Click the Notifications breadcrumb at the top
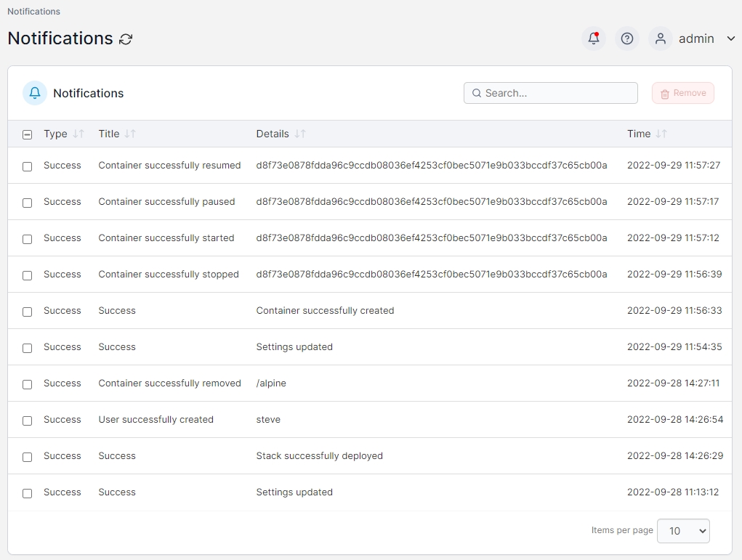Image resolution: width=742 pixels, height=560 pixels. coord(34,12)
